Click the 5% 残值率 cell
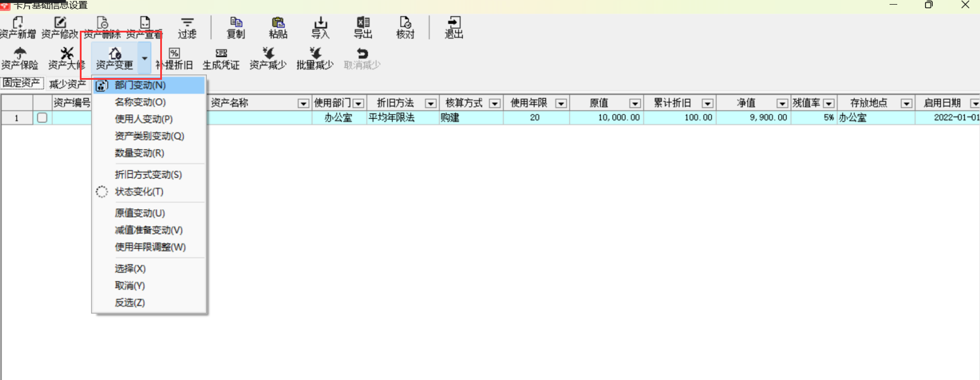Image resolution: width=980 pixels, height=380 pixels. [x=814, y=118]
